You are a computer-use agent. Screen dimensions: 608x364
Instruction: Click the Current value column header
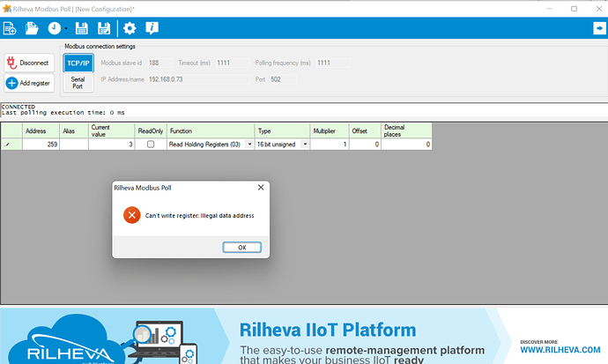pos(111,131)
